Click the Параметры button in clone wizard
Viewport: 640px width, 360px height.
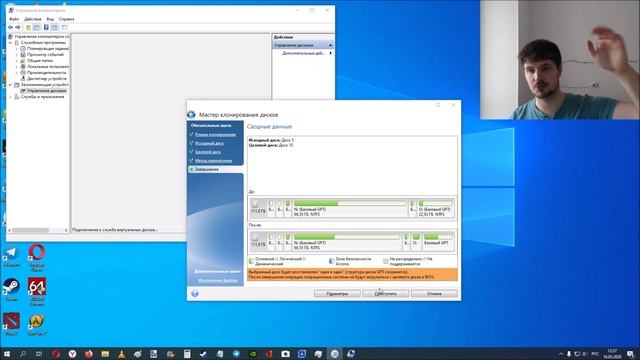point(338,293)
